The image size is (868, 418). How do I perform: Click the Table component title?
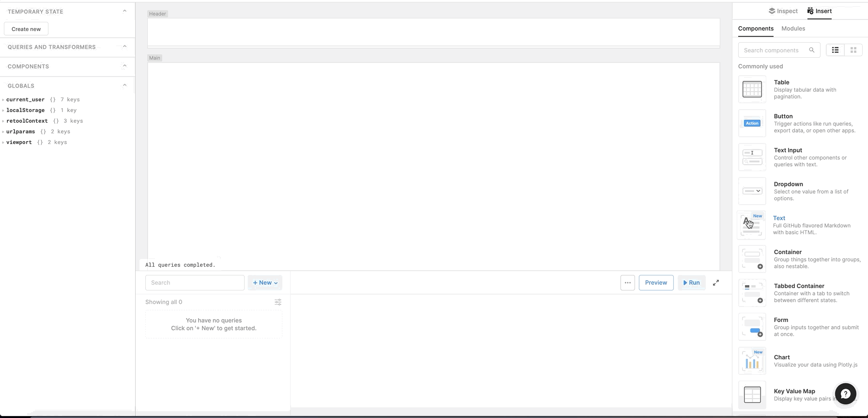point(781,82)
